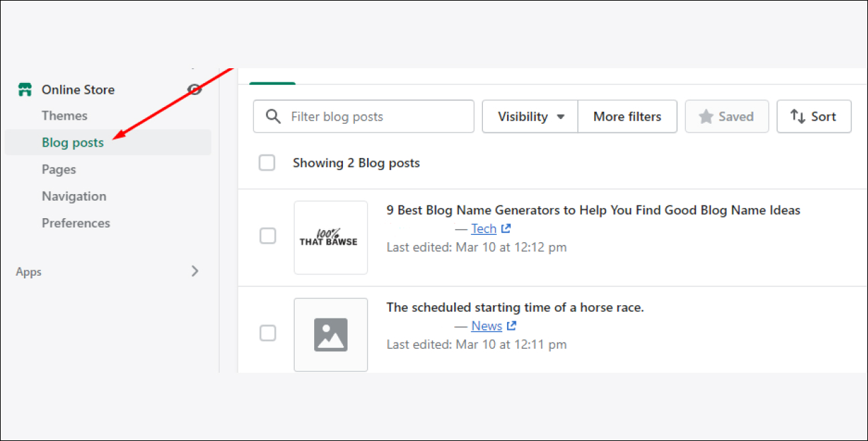The width and height of the screenshot is (868, 441).
Task: Click Last edited: Mar 10 at 12:12 pm
Action: [x=476, y=247]
